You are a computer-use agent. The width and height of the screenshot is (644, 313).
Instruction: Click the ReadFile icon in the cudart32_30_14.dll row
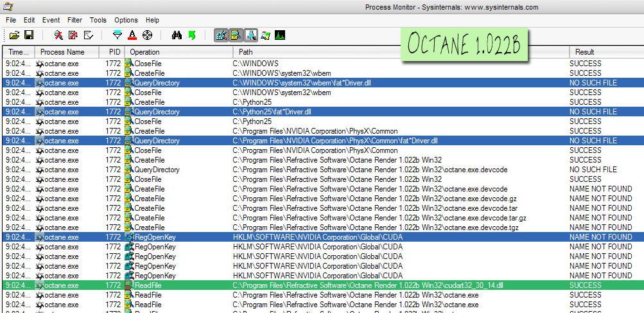129,285
